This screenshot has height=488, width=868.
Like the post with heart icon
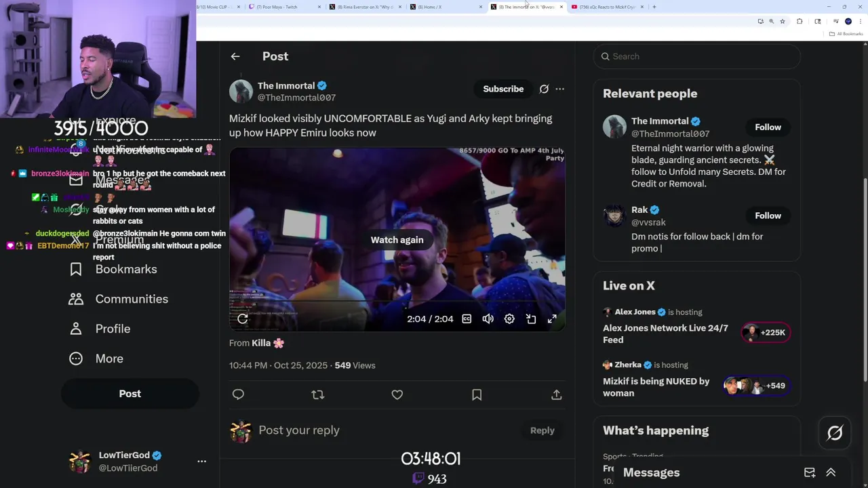[x=397, y=394]
